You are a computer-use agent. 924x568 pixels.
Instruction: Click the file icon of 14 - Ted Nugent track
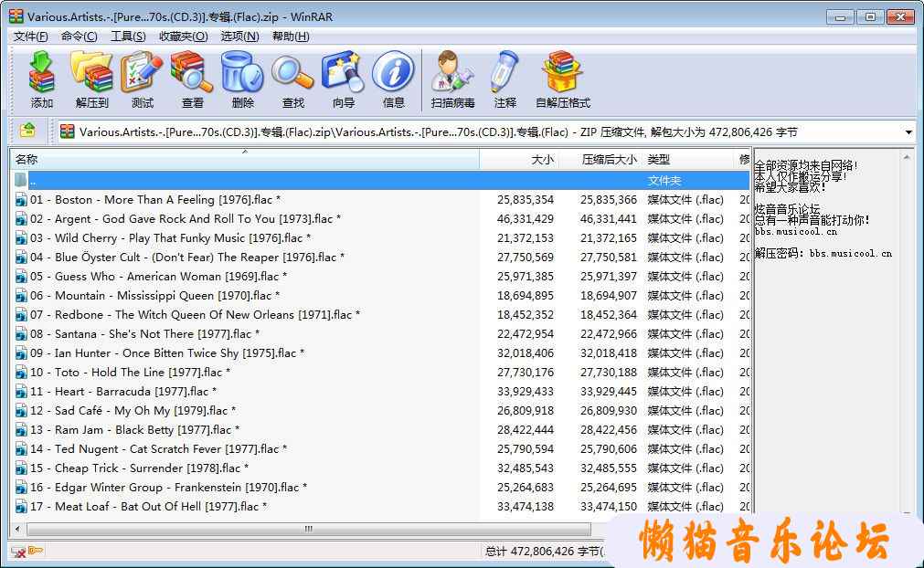tap(21, 449)
